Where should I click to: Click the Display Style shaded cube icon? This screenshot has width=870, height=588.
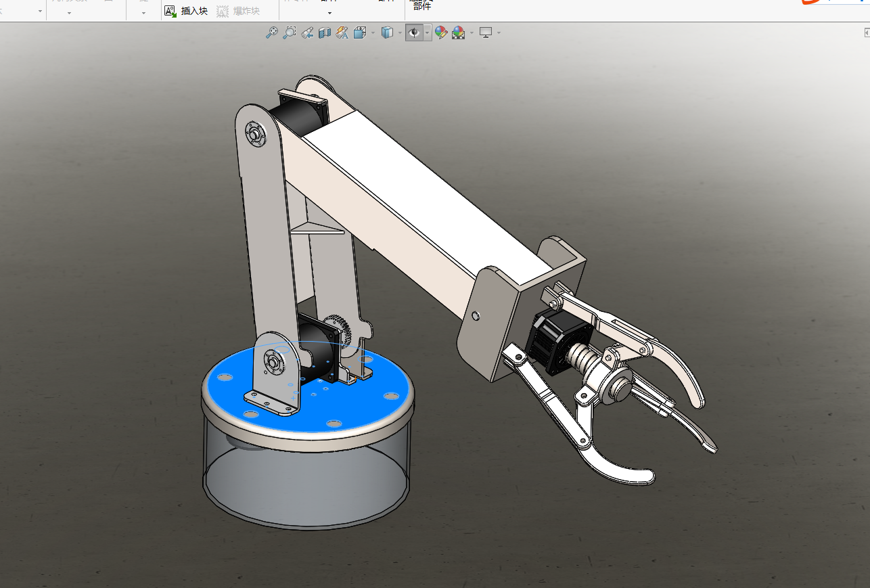tap(387, 32)
